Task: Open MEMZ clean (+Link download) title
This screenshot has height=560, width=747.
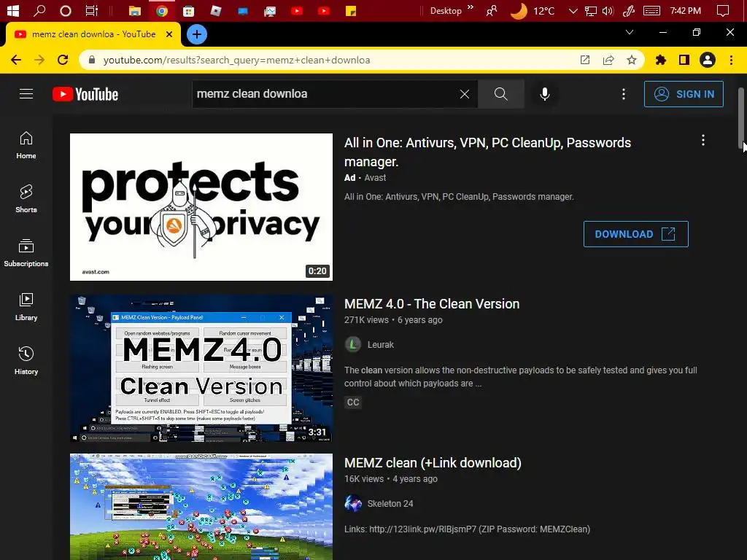Action: 433,463
